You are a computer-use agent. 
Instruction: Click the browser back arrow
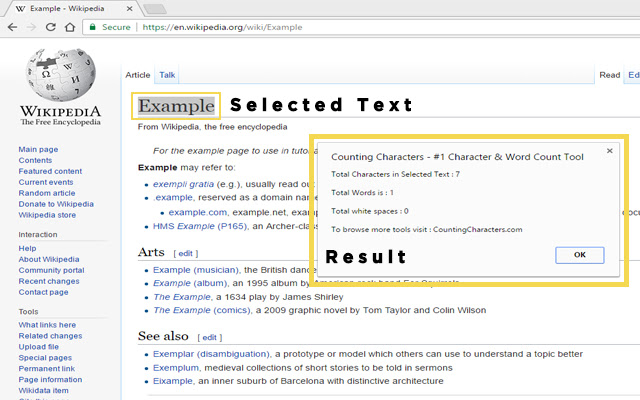12,27
